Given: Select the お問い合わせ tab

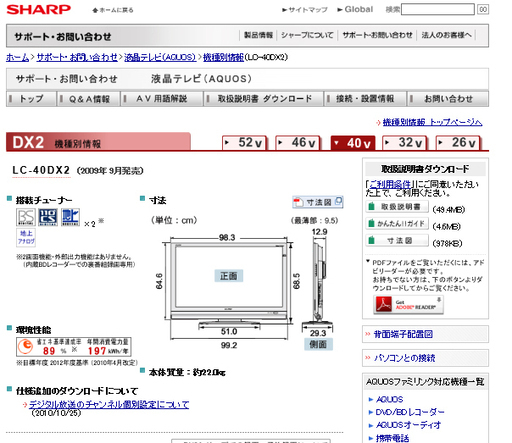Looking at the screenshot, I should pos(448,99).
